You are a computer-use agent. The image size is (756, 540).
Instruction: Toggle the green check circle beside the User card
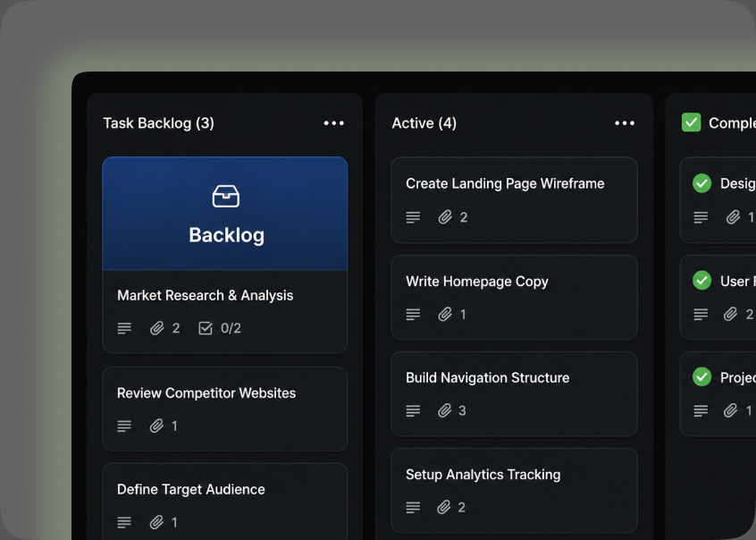click(x=701, y=281)
